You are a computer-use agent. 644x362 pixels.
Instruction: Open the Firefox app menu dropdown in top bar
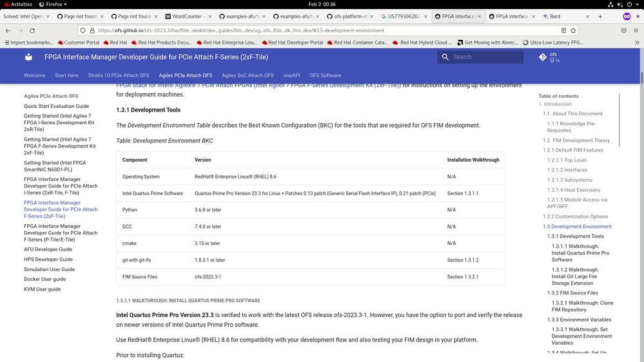(x=53, y=4)
